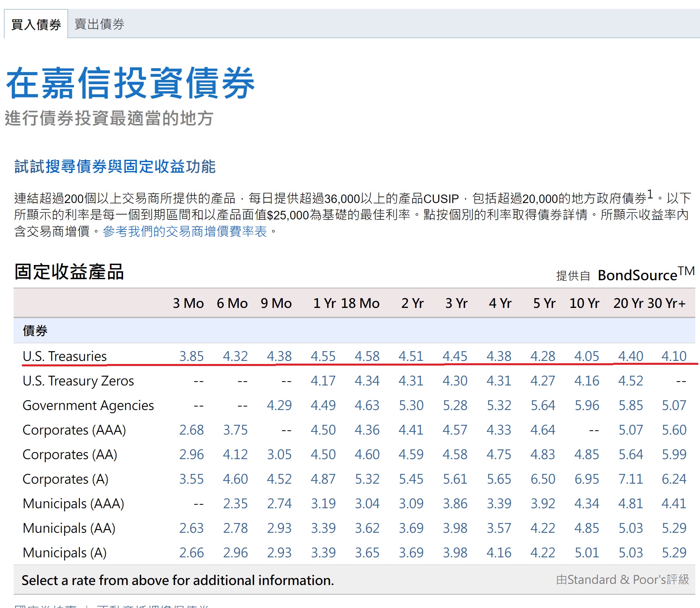Image resolution: width=700 pixels, height=608 pixels.
Task: Select U.S. Treasuries 30 Yr+ rate 4.10
Action: (x=674, y=356)
